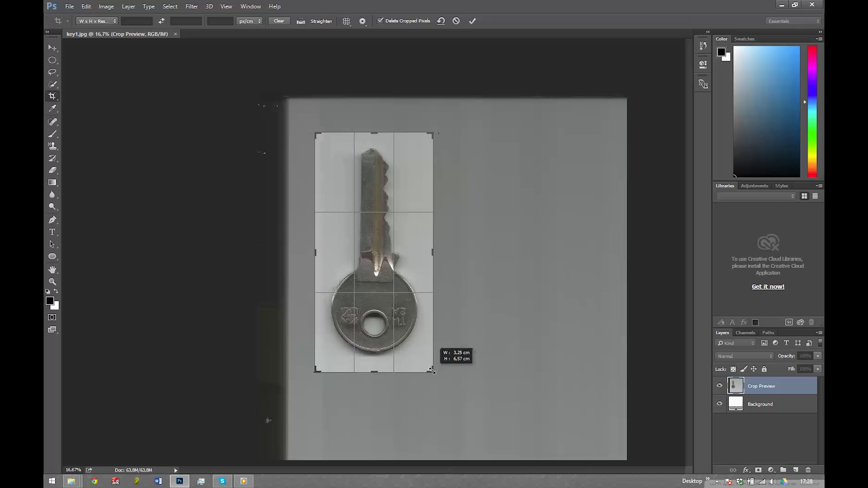
Task: Open the Filter menu
Action: [x=192, y=6]
